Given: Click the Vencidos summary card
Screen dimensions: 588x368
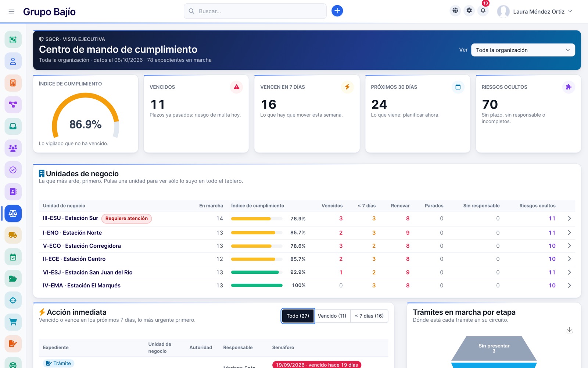Looking at the screenshot, I should 196,114.
